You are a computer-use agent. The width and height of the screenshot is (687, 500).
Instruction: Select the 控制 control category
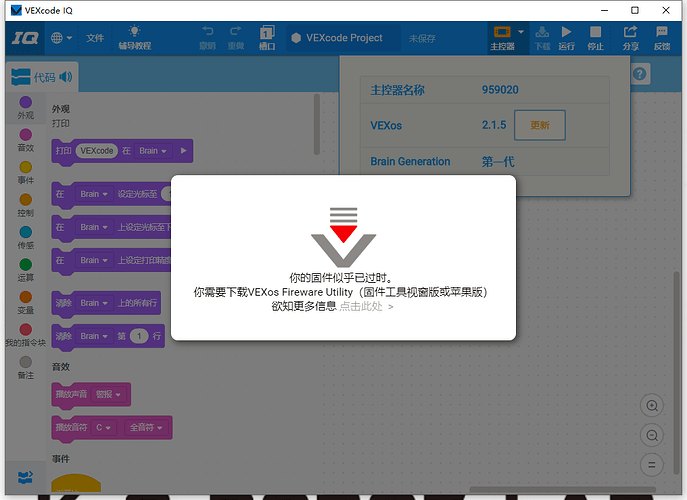pos(25,206)
